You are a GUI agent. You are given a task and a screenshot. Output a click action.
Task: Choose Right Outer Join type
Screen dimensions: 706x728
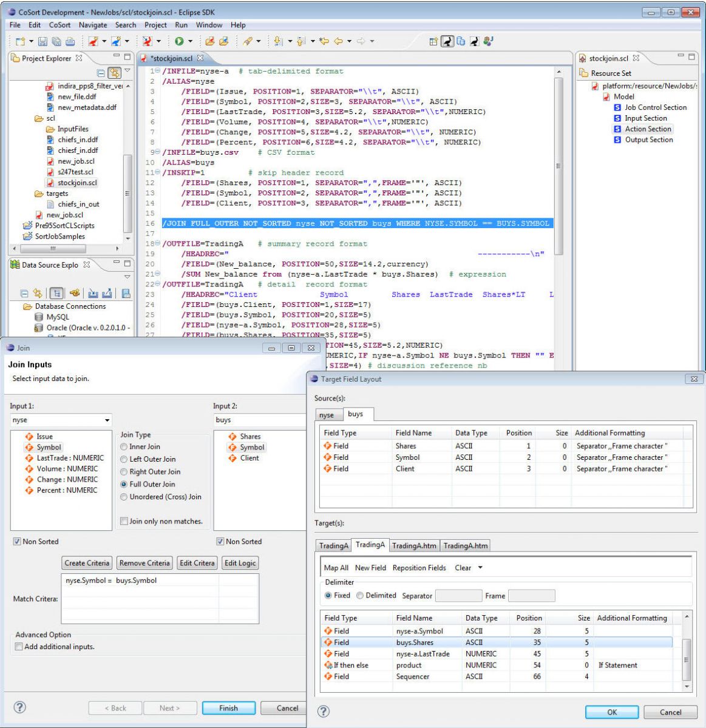coord(124,472)
